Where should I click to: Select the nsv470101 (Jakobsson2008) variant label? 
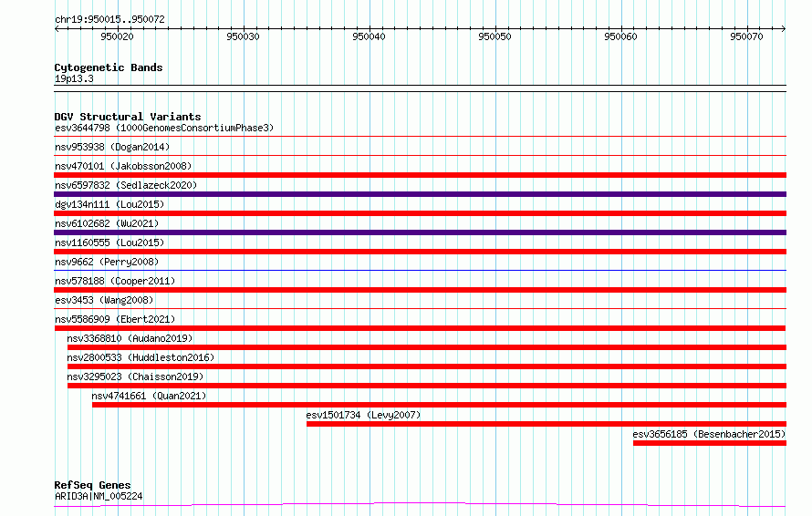123,166
